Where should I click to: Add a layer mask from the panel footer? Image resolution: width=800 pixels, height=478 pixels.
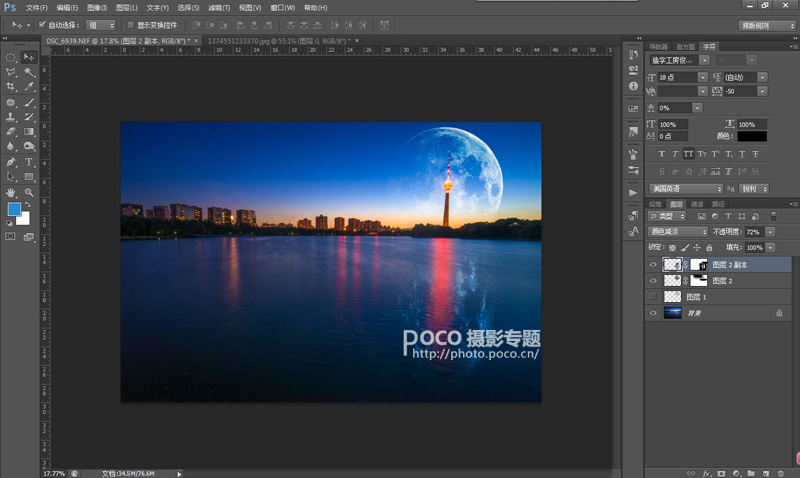point(721,473)
